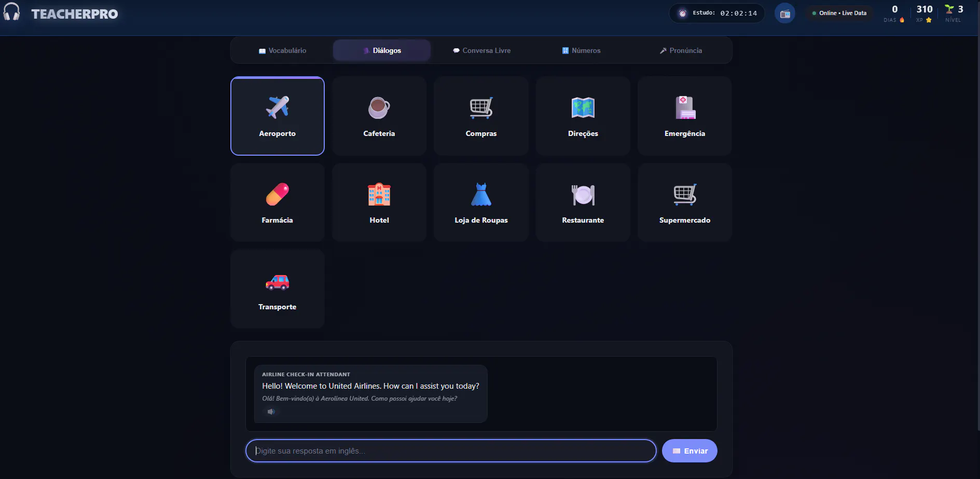Play audio of the attendant's message
This screenshot has height=479, width=980.
click(271, 412)
